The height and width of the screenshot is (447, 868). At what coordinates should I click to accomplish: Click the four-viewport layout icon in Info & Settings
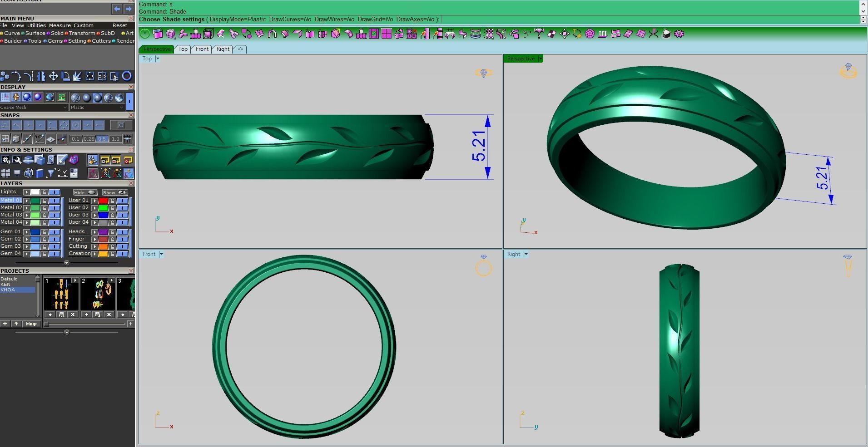(6, 173)
